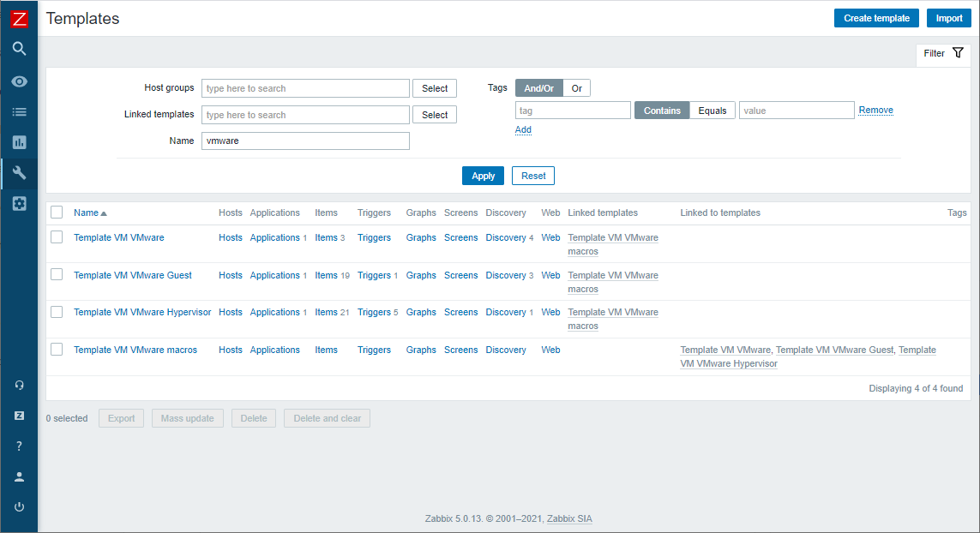The image size is (980, 533).
Task: Click the '0 selected' counter text
Action: point(66,418)
